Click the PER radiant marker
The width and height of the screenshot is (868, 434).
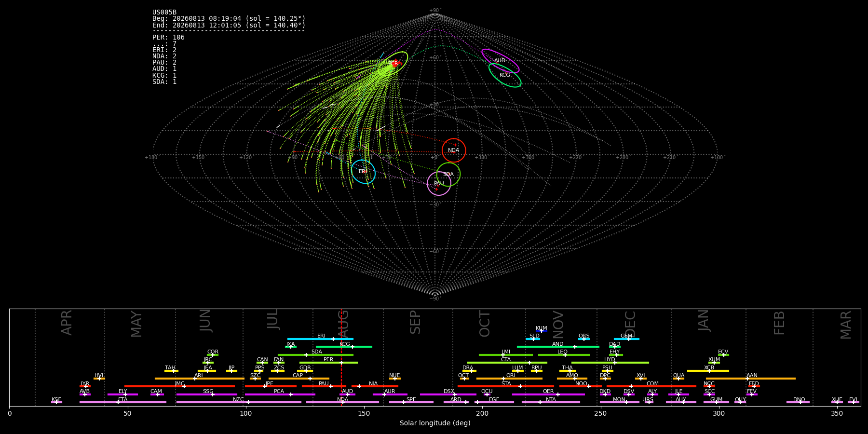pos(393,63)
